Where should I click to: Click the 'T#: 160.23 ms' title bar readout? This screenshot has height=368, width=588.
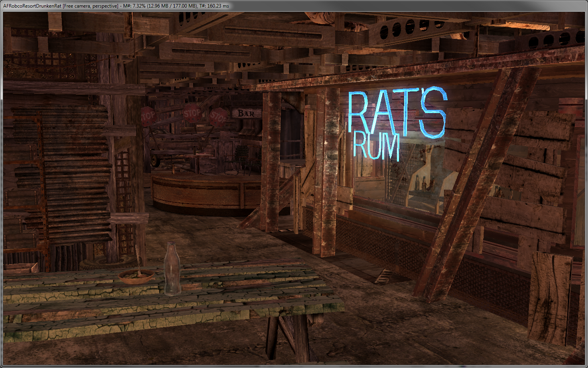point(214,6)
